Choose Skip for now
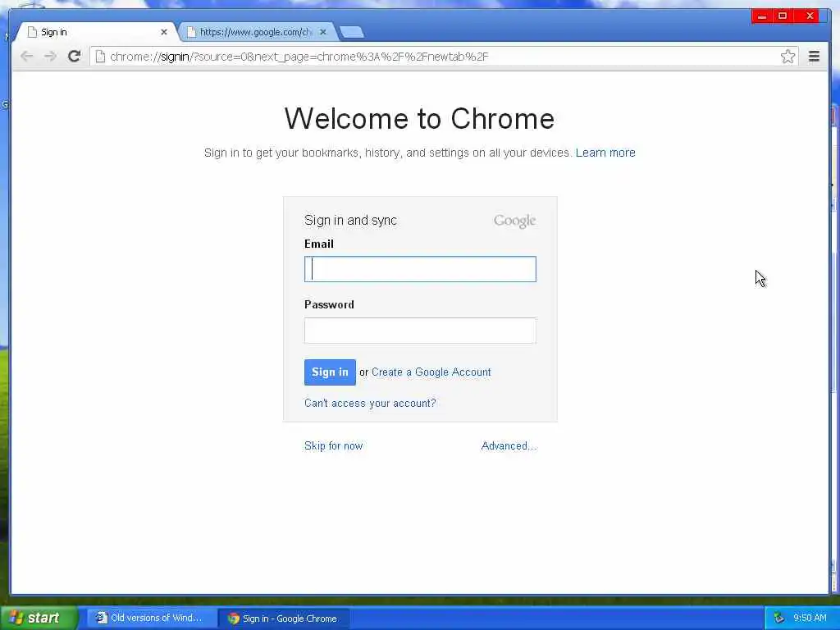Viewport: 840px width, 630px height. [333, 445]
